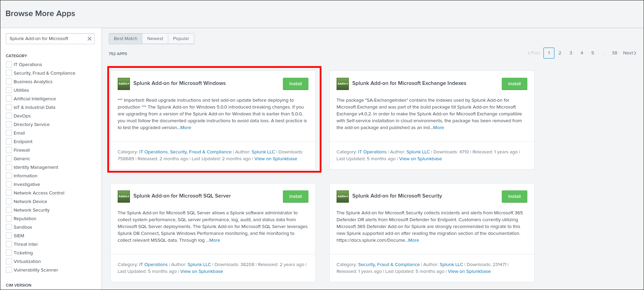
Task: Select the Network Device checkbox
Action: click(x=9, y=201)
